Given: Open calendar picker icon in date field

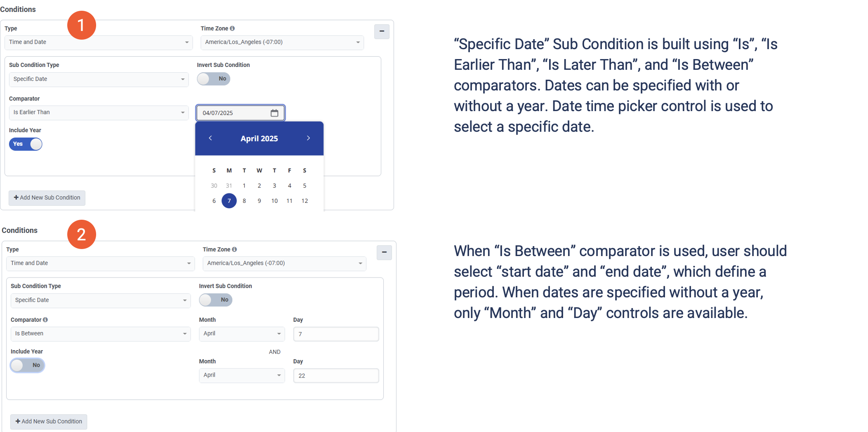Looking at the screenshot, I should [274, 113].
